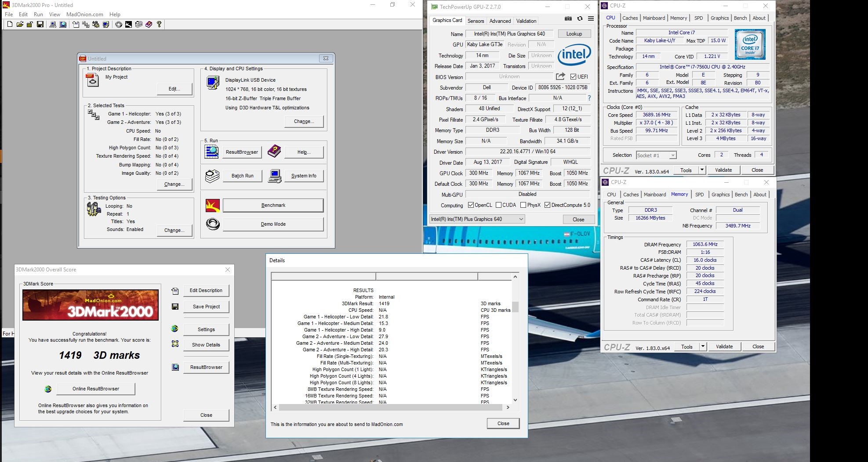
Task: Click the ResultBrowser icon in Run section
Action: 211,152
